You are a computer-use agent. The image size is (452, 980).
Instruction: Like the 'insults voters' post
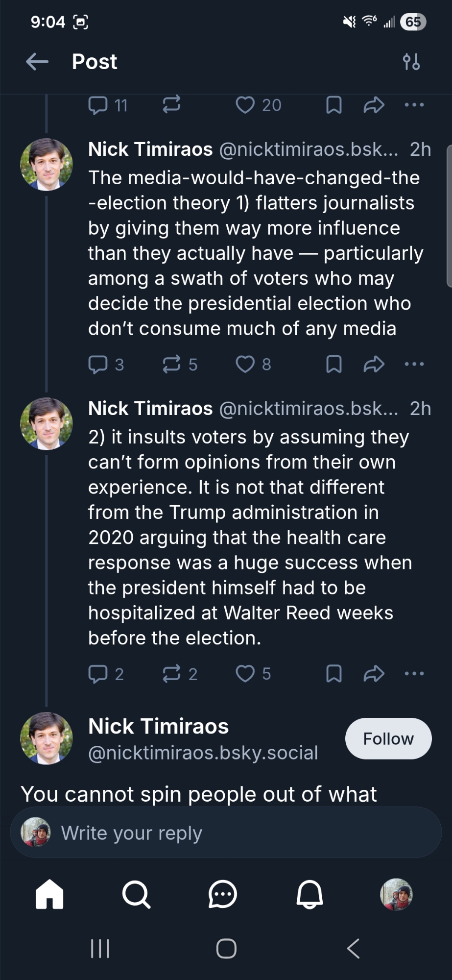245,673
